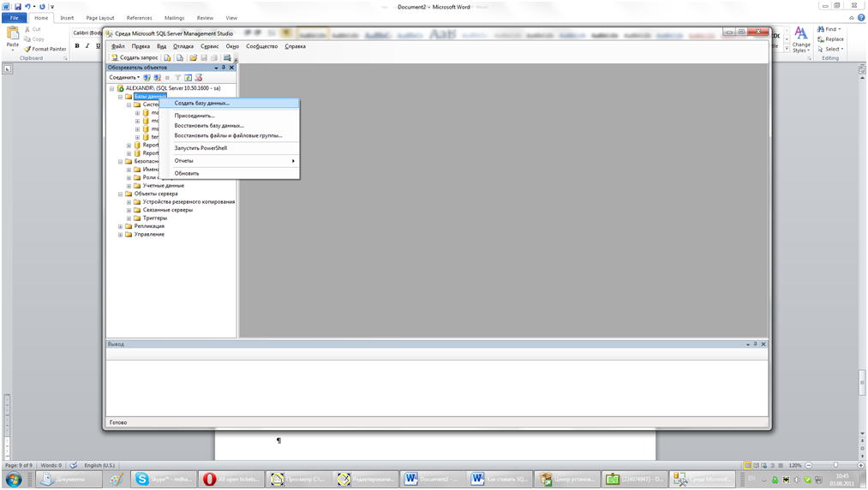Screen dimensions: 868x490
Task: Click the grayed Save disk icon in SSMS toolbar
Action: point(204,57)
